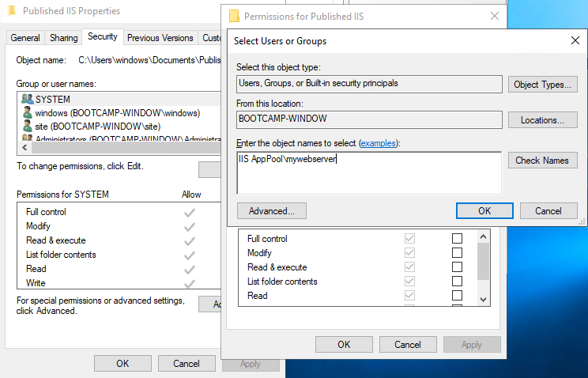Toggle the Allow checkbox for Full control
The image size is (588, 378).
[409, 238]
